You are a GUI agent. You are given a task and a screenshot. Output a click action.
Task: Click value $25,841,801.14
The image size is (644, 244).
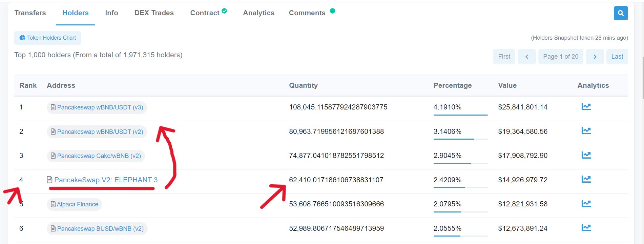(x=523, y=107)
